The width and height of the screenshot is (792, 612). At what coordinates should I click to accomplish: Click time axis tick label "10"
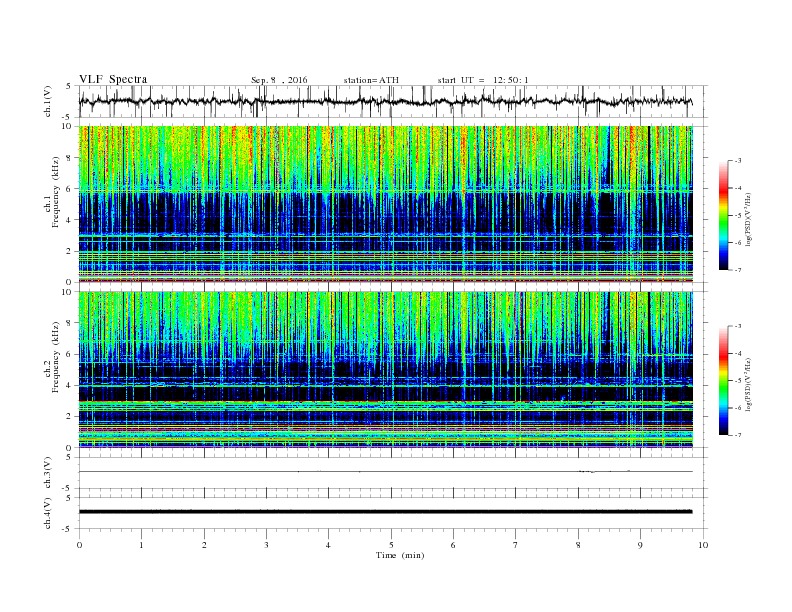[703, 545]
